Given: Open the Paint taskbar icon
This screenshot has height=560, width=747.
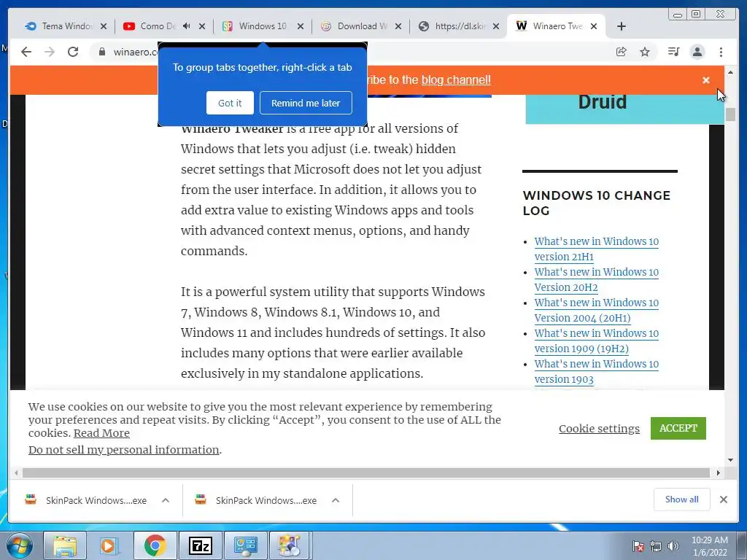Looking at the screenshot, I should [x=290, y=545].
